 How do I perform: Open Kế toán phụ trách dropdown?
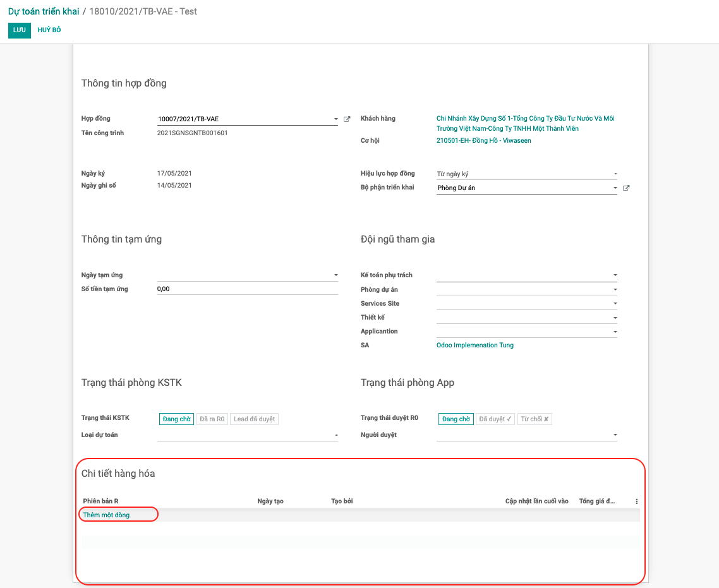coord(615,275)
